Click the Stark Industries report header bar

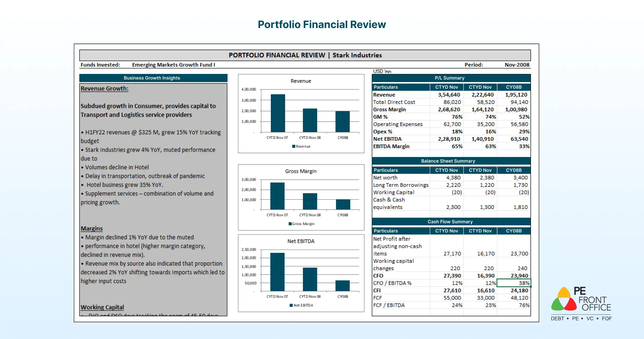305,55
